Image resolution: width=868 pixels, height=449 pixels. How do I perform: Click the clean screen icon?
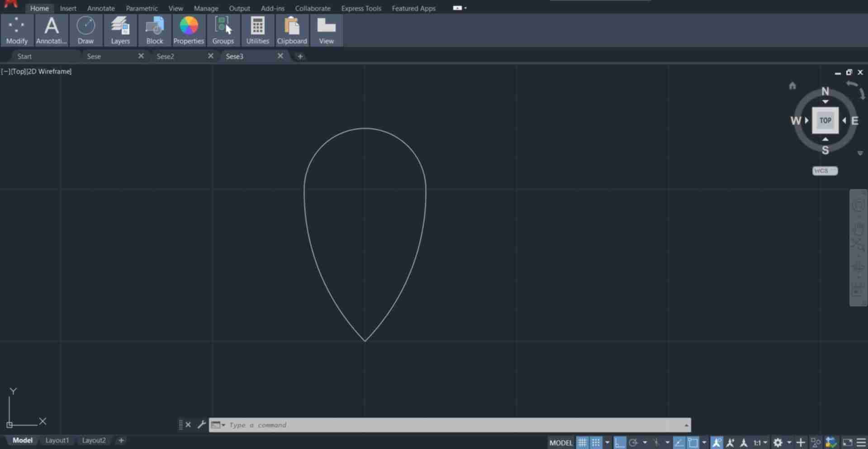click(847, 443)
